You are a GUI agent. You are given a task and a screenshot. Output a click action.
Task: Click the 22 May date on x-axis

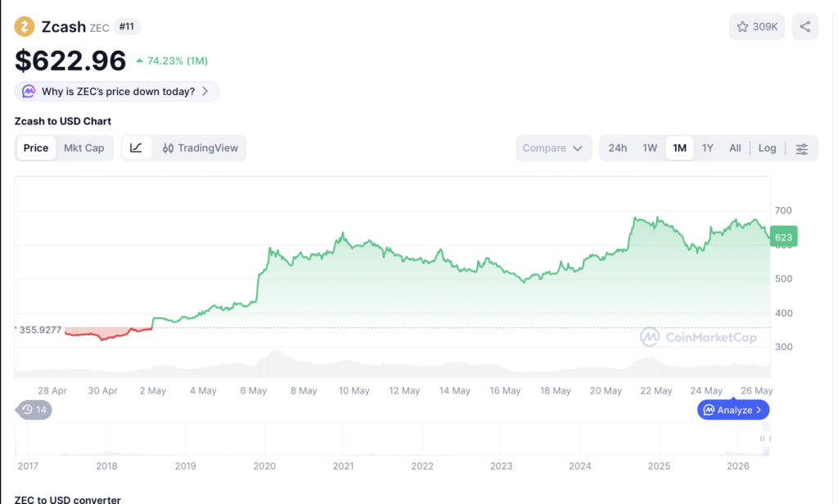tap(656, 391)
